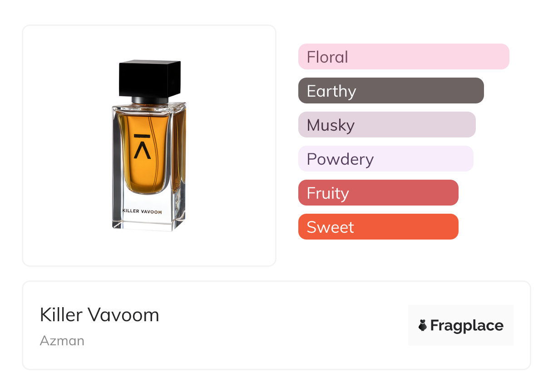Select the orange Sweet accord bar
This screenshot has width=553, height=392.
[x=378, y=227]
